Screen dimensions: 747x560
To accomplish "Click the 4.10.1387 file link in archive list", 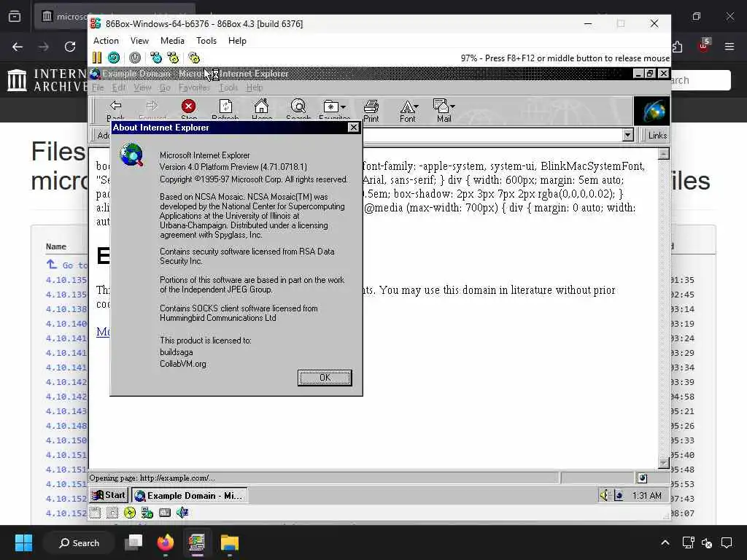I will point(66,309).
